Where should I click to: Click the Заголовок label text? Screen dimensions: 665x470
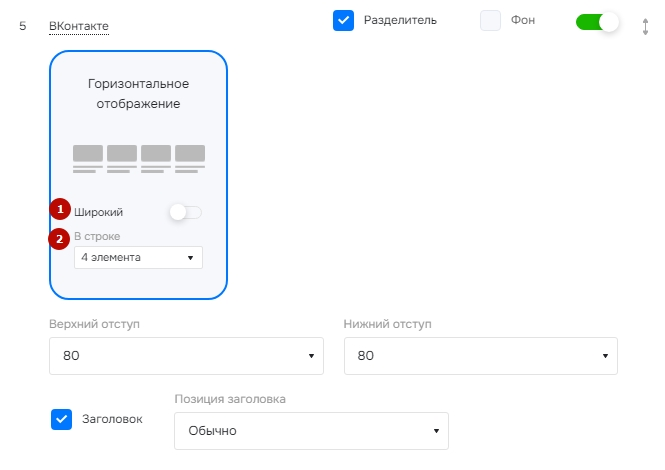pyautogui.click(x=112, y=419)
